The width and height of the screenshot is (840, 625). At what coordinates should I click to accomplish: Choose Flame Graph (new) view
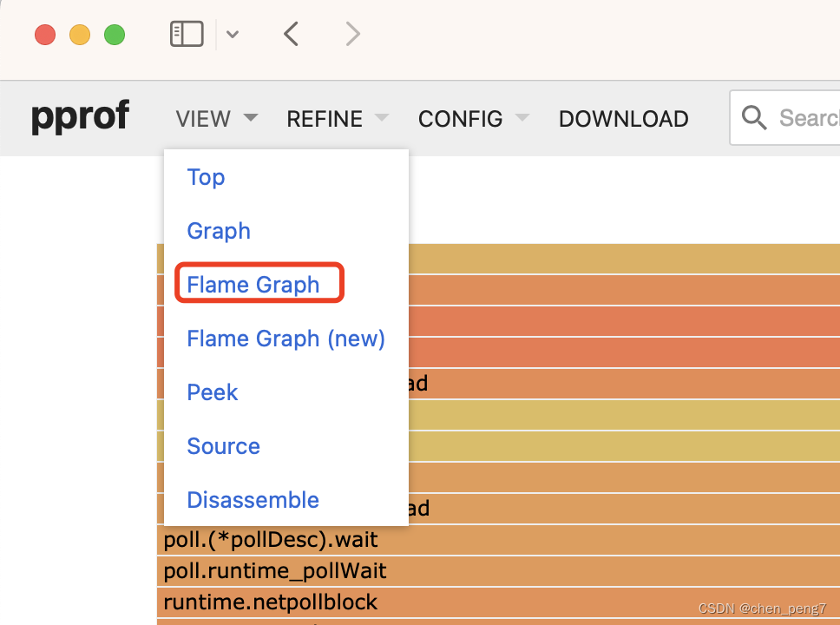click(286, 339)
